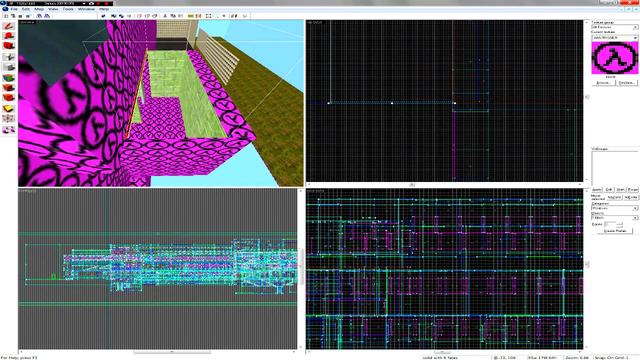Screen dimensions: 640x360
Task: Click Edit Cordon Bounds icon
Action: point(198,16)
